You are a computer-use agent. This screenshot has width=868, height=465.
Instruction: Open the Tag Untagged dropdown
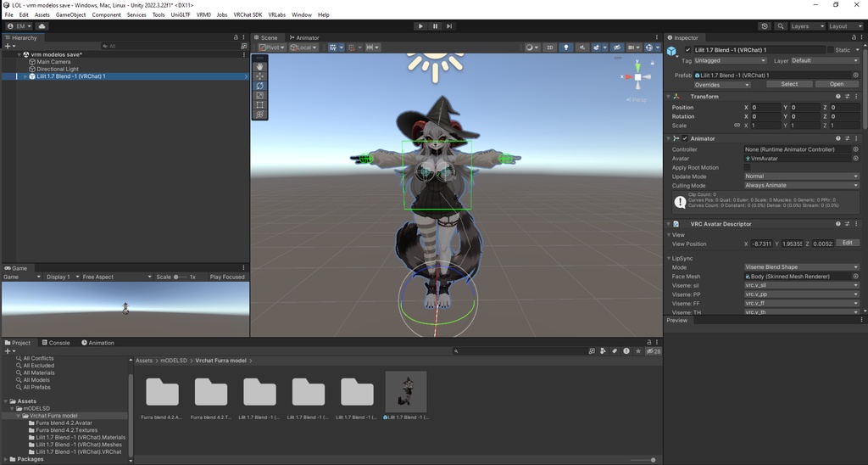(x=730, y=61)
